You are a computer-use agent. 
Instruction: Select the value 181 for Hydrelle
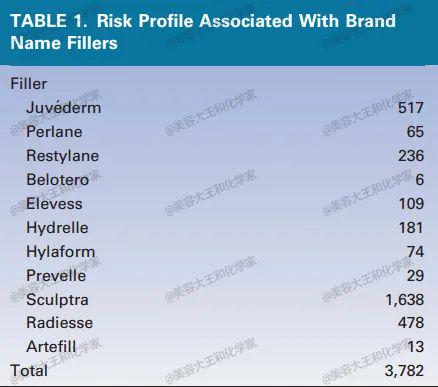(411, 228)
